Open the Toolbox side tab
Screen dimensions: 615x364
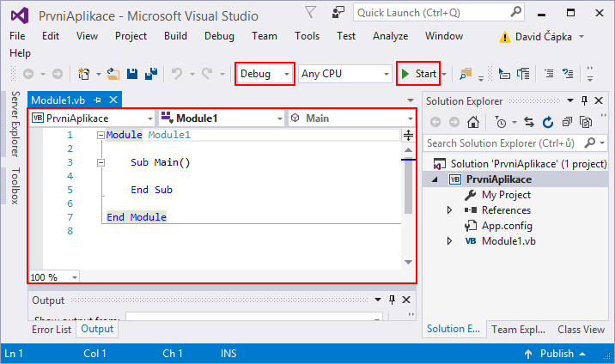click(x=15, y=185)
